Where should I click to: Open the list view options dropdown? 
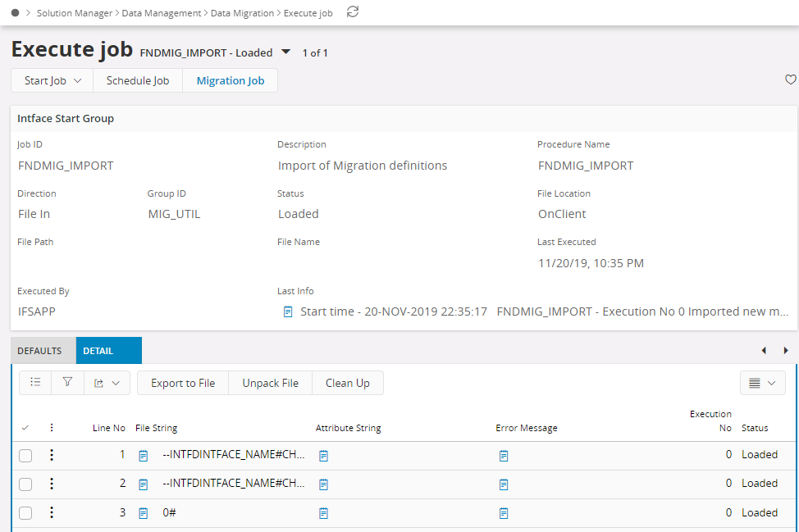[x=762, y=382]
